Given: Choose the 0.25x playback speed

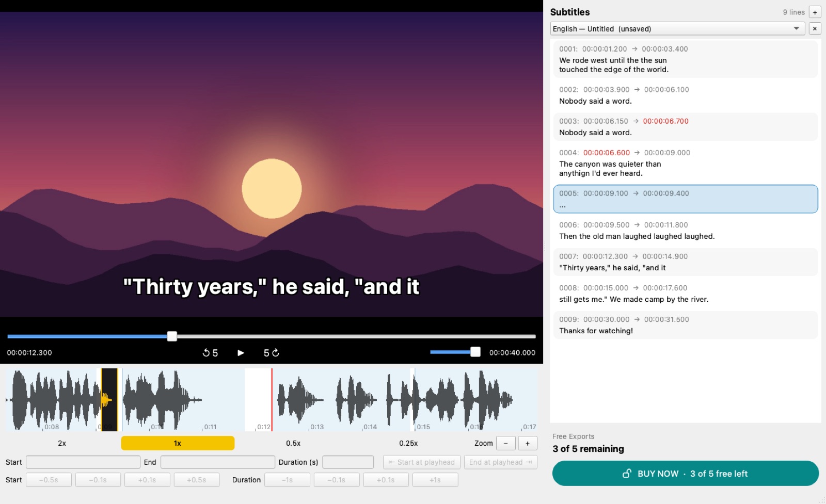Looking at the screenshot, I should [x=408, y=443].
